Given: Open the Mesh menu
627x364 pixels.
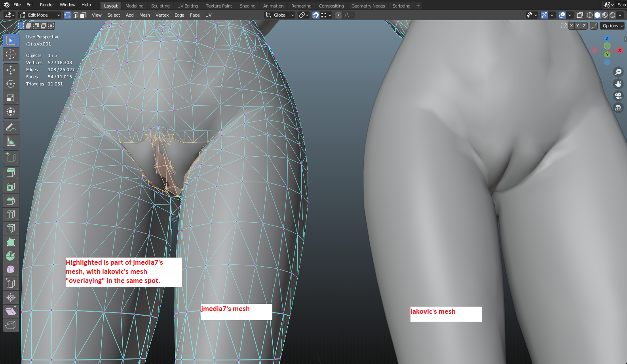Looking at the screenshot, I should pos(144,15).
